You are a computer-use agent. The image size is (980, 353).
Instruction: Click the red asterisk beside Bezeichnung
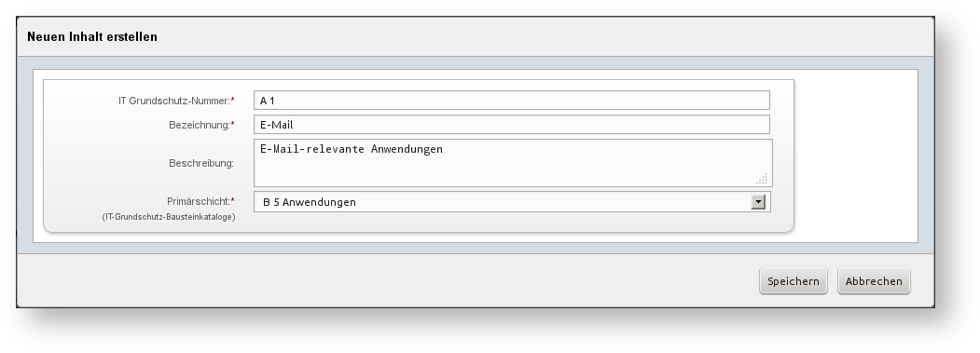click(232, 124)
